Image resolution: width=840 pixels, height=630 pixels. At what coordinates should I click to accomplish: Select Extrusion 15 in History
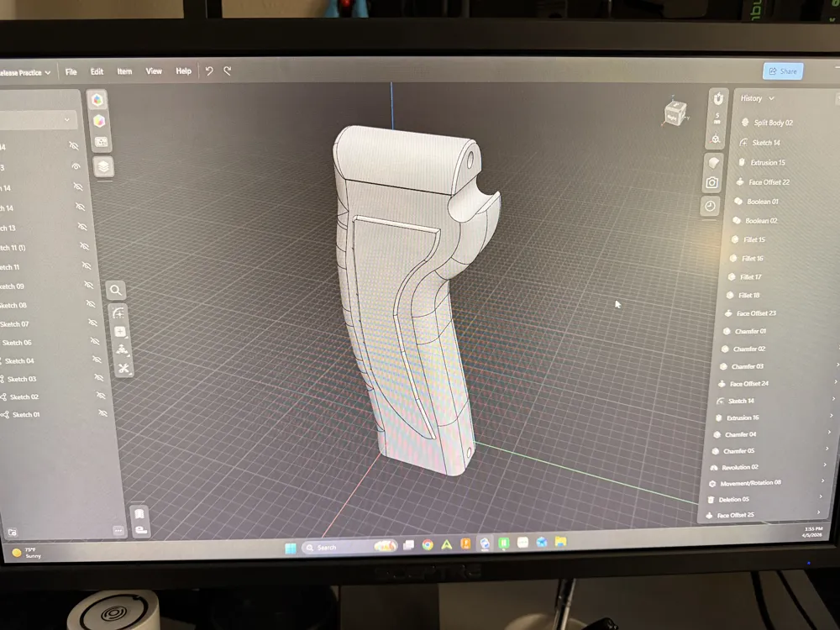pyautogui.click(x=761, y=162)
